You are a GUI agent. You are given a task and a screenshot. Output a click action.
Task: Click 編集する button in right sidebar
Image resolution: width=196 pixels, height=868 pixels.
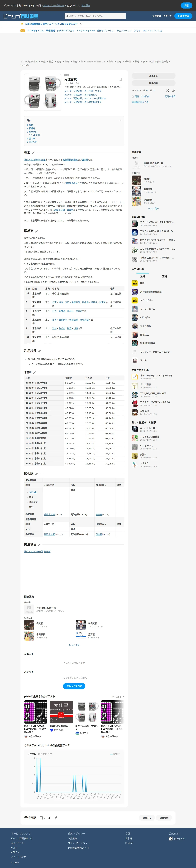(153, 76)
